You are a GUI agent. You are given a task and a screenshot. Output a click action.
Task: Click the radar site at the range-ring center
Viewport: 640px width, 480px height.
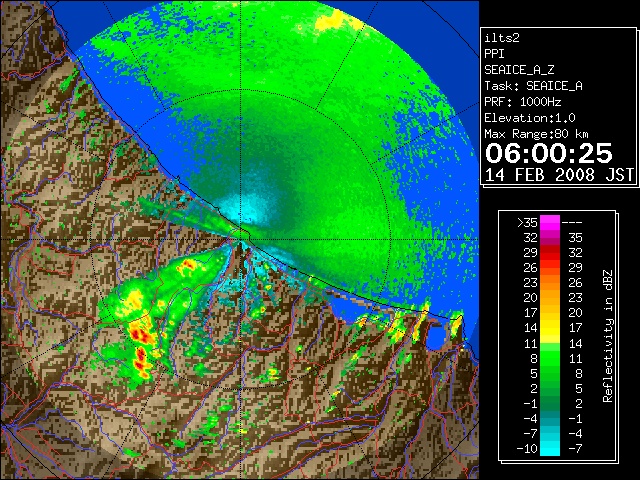click(x=241, y=239)
